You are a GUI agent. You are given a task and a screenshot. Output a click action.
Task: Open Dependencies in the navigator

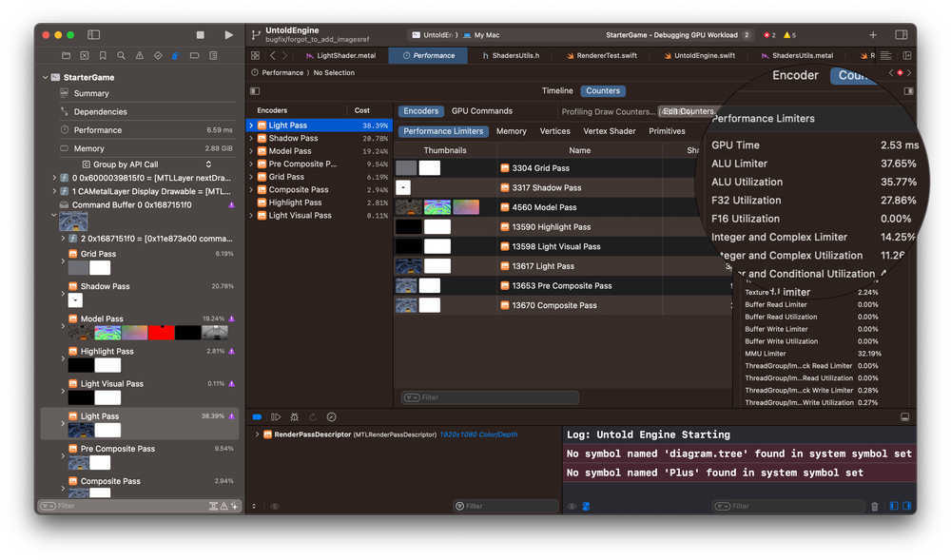click(x=100, y=112)
